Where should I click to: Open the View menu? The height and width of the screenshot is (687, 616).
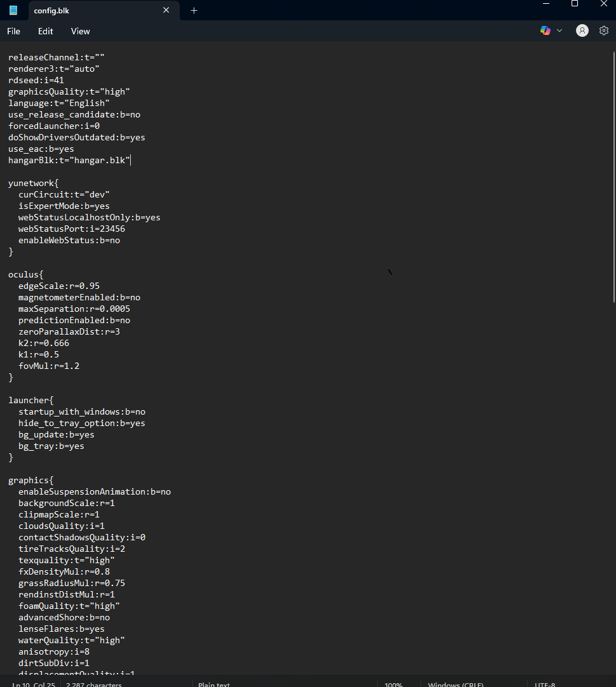[x=81, y=31]
